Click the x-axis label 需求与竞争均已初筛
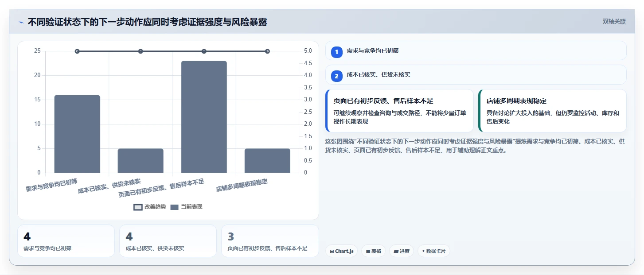This screenshot has width=644, height=275. [x=51, y=185]
